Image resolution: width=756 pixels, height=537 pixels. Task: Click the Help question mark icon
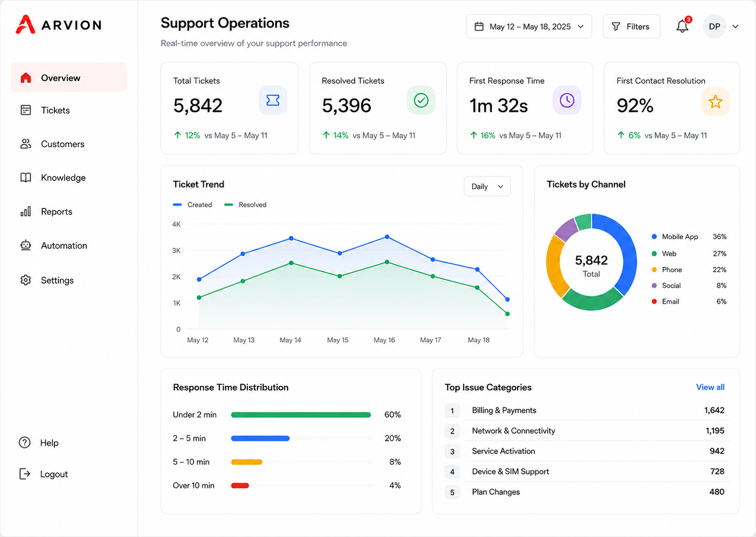click(24, 443)
